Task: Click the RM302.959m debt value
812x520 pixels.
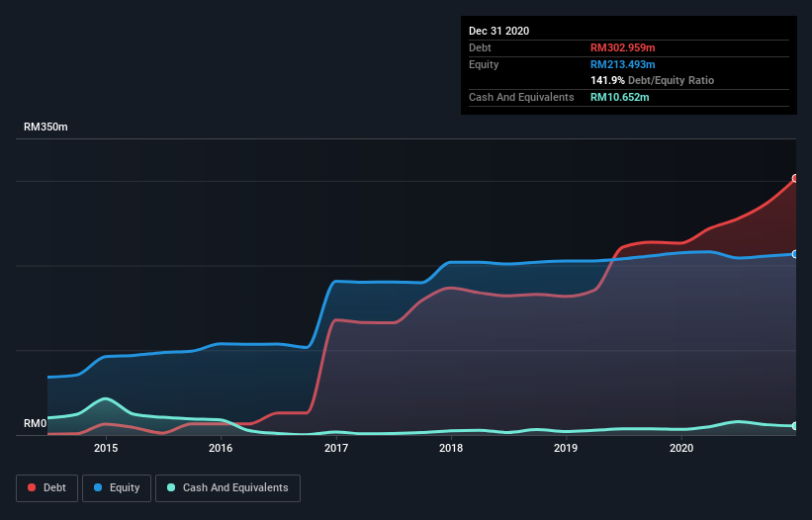Action: pos(622,47)
